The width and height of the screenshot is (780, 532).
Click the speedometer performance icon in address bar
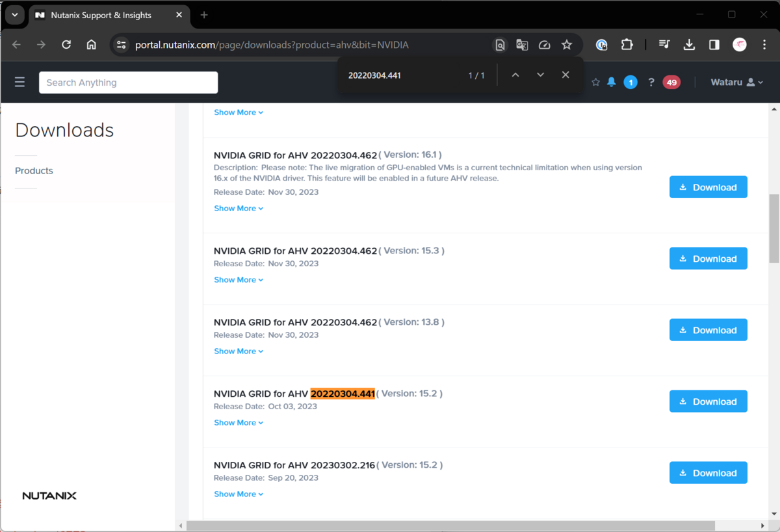(545, 45)
